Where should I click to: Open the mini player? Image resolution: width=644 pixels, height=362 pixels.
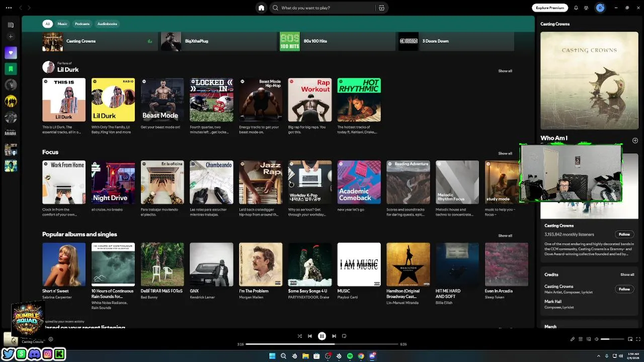pyautogui.click(x=629, y=339)
